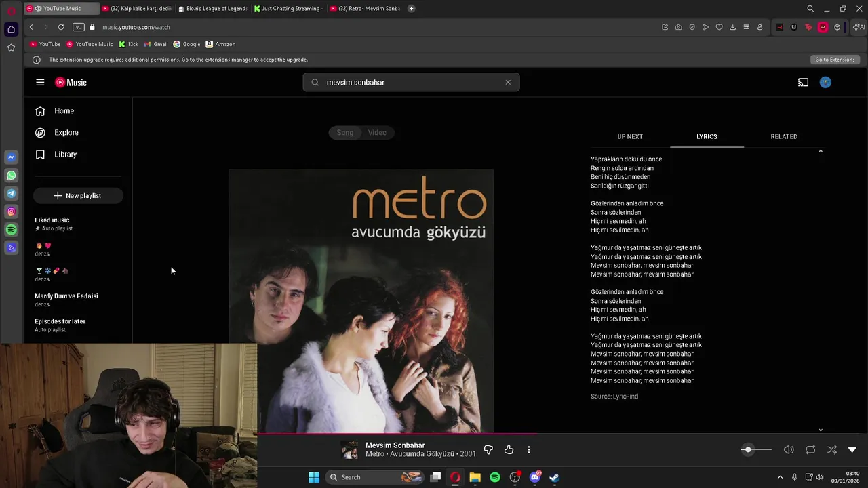Switch to Kalp kalbe karşı browser tab
The image size is (868, 488).
tap(136, 9)
